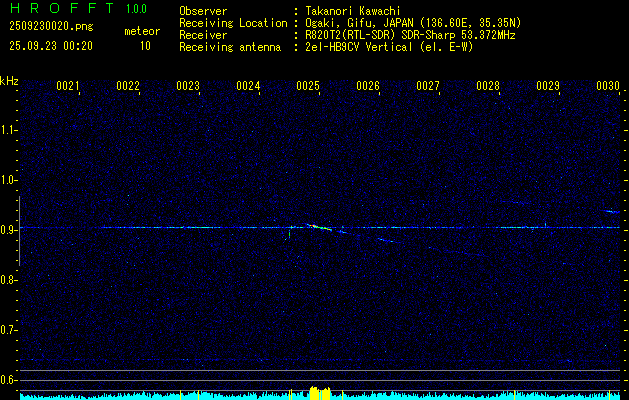This screenshot has width=629, height=400.
Task: Click the 0028 time axis label
Action: coord(488,85)
